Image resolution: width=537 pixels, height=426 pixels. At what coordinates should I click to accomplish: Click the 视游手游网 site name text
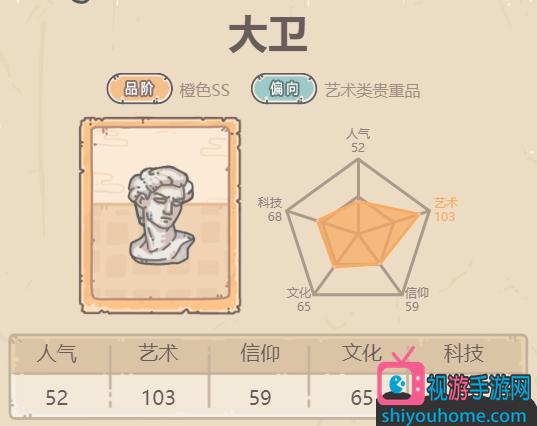coord(479,387)
